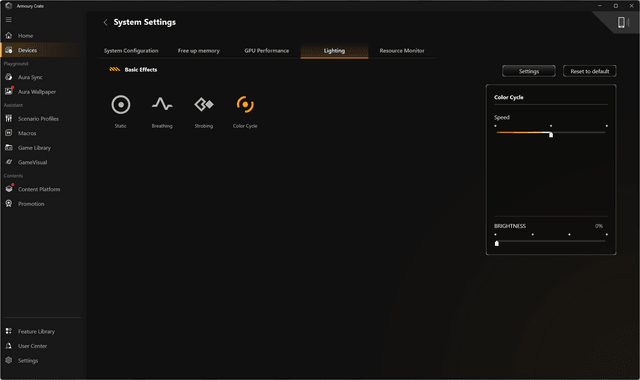Open the hamburger menu icon
Image resolution: width=640 pixels, height=380 pixels.
pyautogui.click(x=9, y=20)
